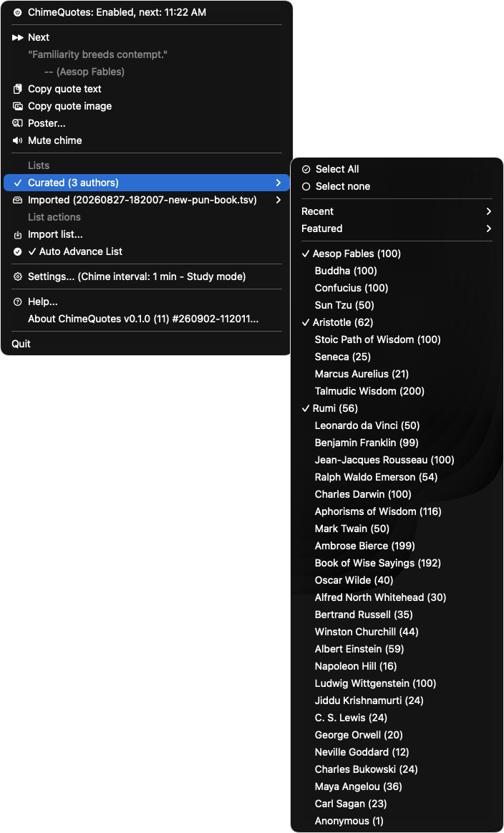Click the Copy quote image icon
This screenshot has width=504, height=833.
tap(17, 106)
